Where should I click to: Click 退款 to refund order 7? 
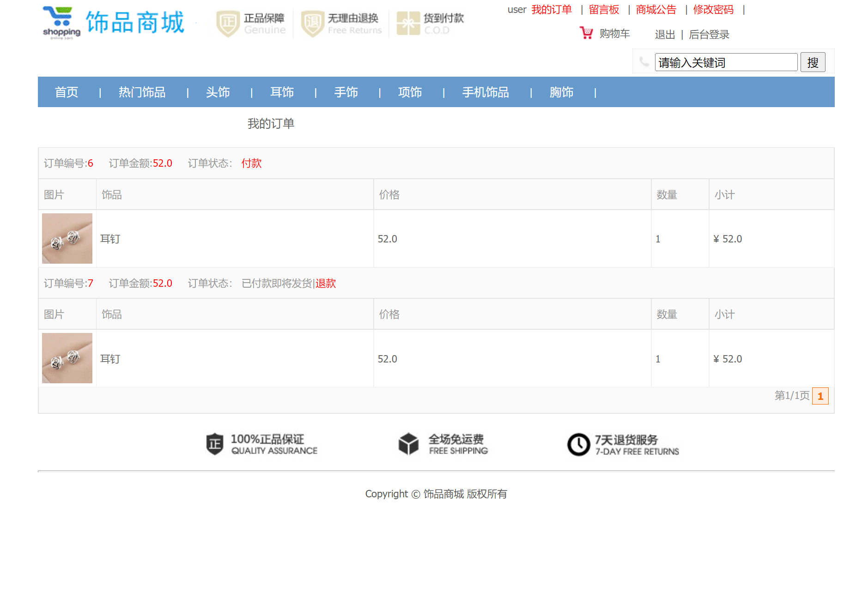tap(326, 284)
